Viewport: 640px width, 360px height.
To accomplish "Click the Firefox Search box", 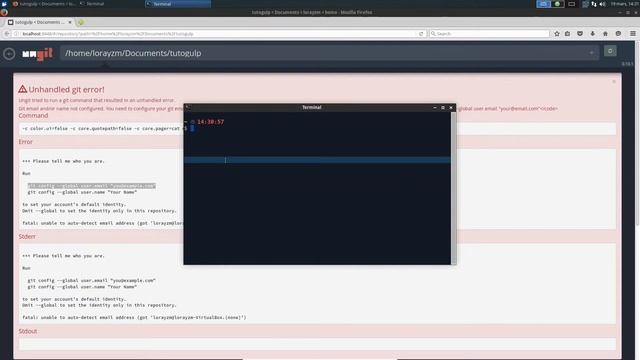I will tap(489, 34).
